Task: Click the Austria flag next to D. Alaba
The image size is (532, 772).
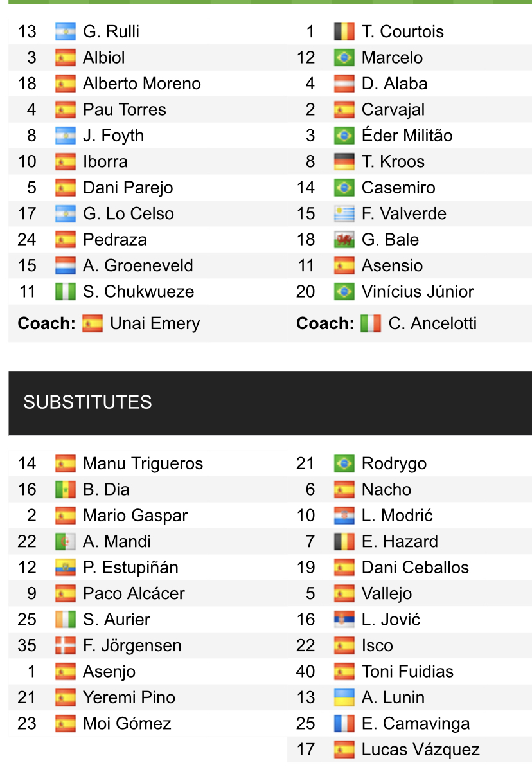Action: pyautogui.click(x=344, y=84)
